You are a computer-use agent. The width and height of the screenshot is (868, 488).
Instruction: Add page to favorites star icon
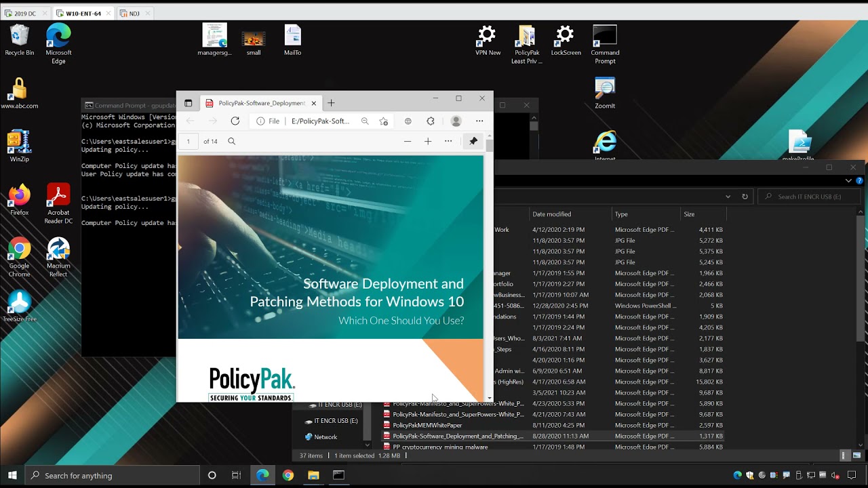pyautogui.click(x=384, y=121)
